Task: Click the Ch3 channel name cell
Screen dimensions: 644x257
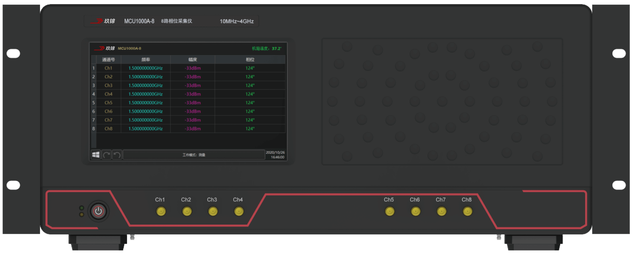Action: (108, 85)
